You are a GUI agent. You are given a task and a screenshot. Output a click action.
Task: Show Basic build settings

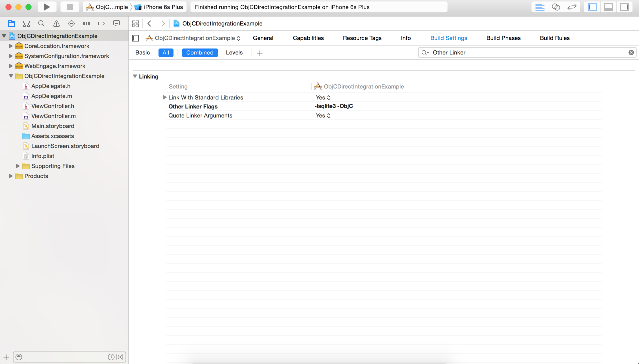click(x=142, y=52)
